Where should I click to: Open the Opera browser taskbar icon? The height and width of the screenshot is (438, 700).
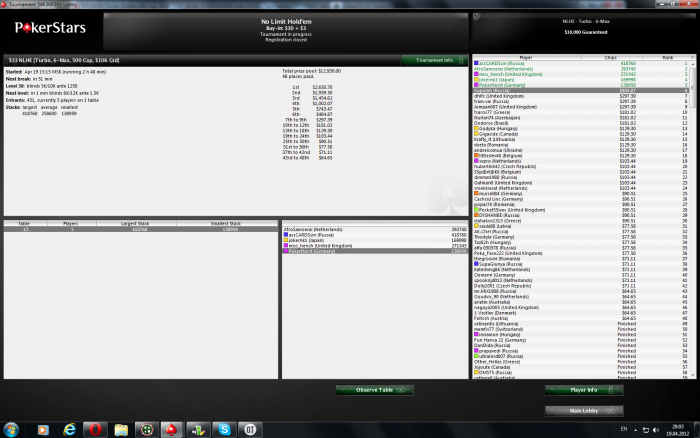click(x=95, y=430)
